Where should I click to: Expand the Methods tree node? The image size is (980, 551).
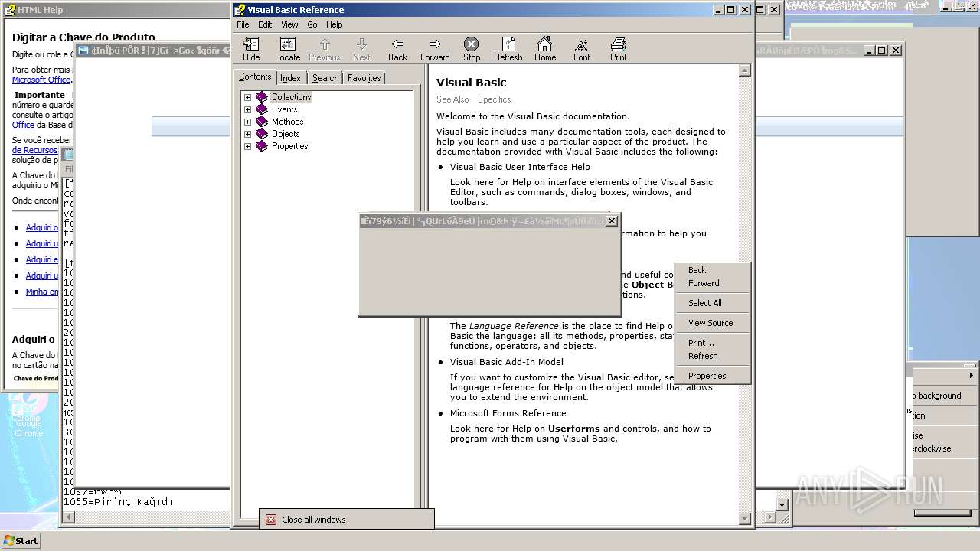click(247, 122)
